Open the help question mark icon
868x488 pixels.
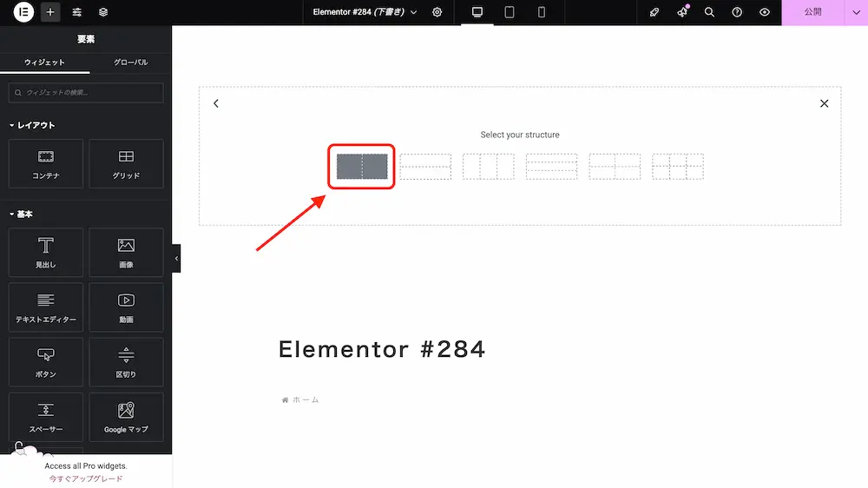(737, 12)
